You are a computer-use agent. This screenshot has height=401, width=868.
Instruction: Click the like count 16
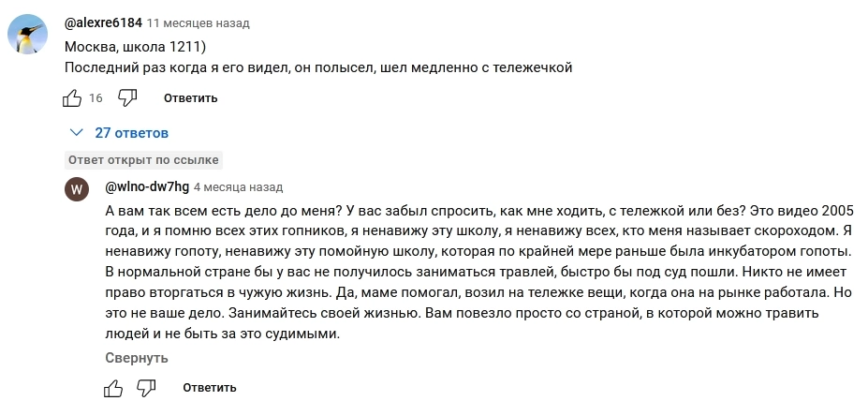point(96,98)
